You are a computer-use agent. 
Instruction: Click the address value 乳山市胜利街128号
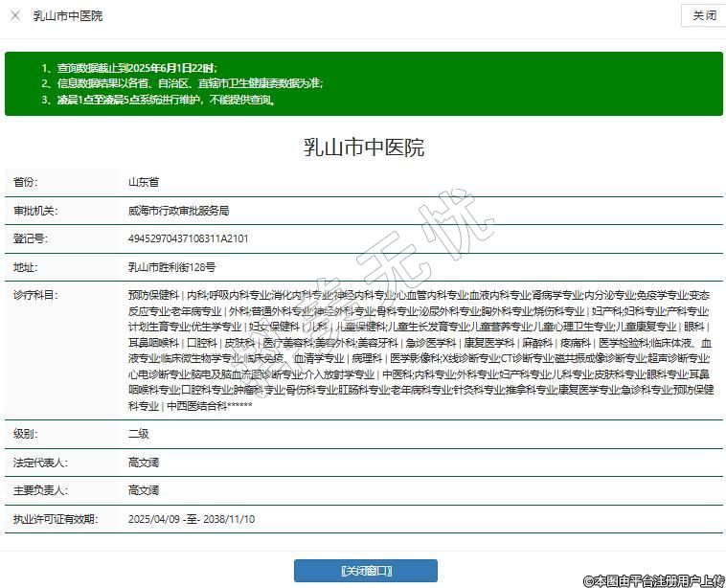(171, 267)
